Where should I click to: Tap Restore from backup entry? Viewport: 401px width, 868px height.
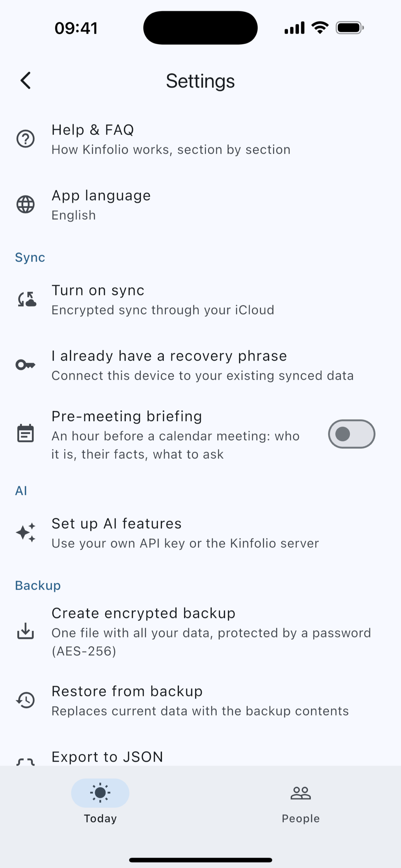click(200, 701)
